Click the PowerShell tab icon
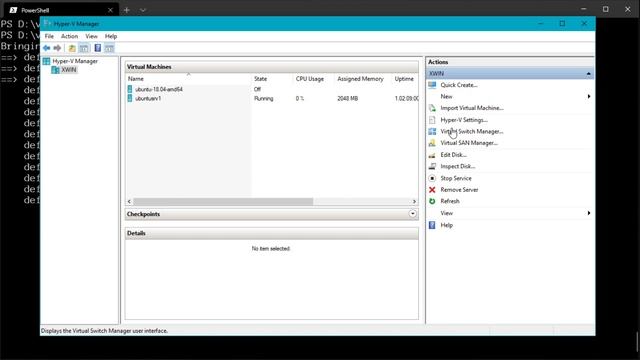Screen dimensions: 640x360 tap(13, 10)
